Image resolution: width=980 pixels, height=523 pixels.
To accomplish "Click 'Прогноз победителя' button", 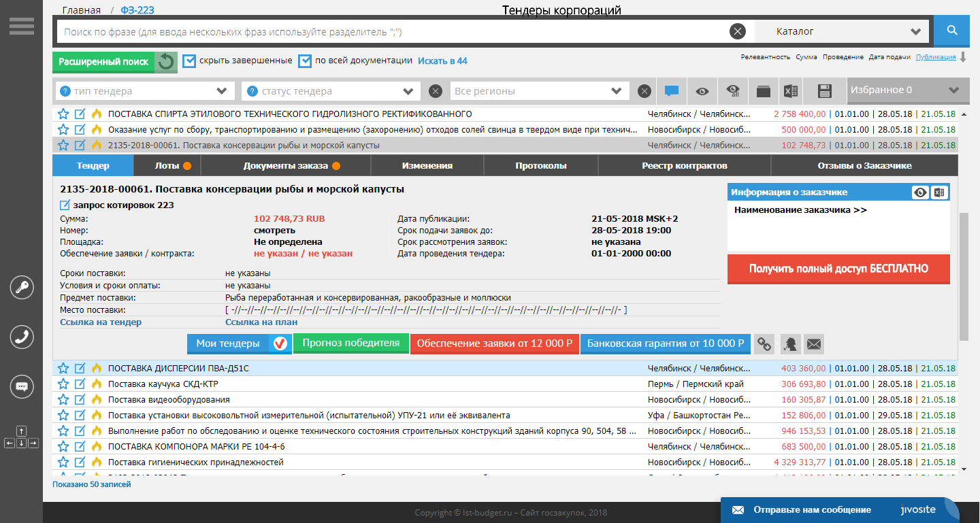I will 351,343.
